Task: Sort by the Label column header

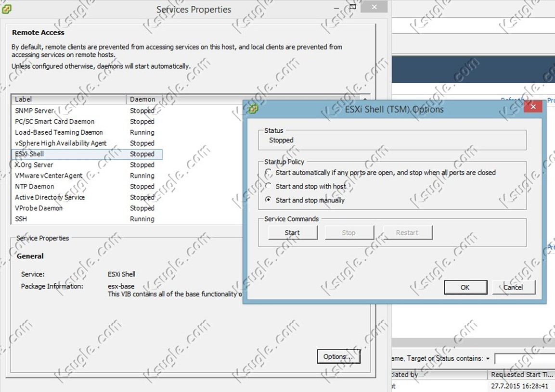Action: coord(69,100)
